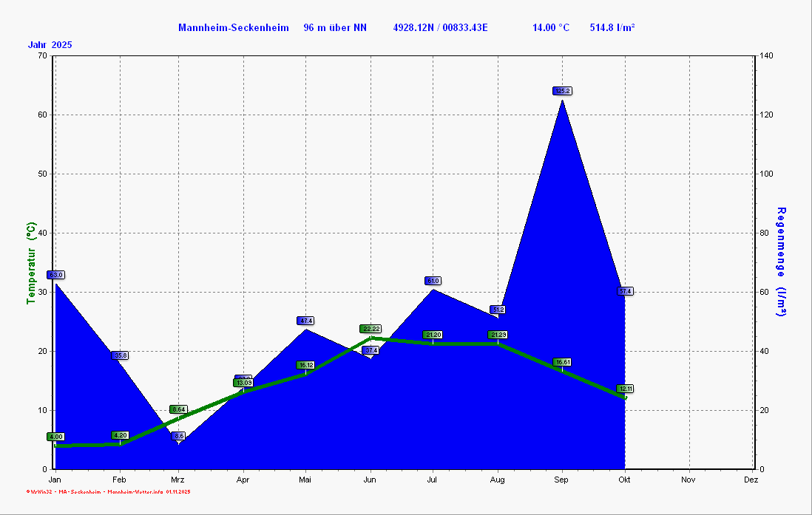Select the Sep month label on x-axis
This screenshot has height=515, width=812.
[561, 480]
